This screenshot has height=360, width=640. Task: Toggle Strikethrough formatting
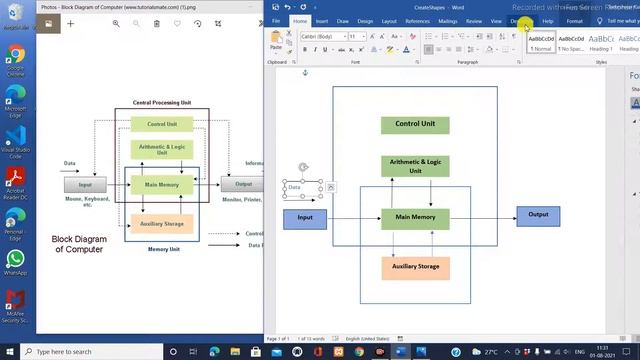coord(341,49)
